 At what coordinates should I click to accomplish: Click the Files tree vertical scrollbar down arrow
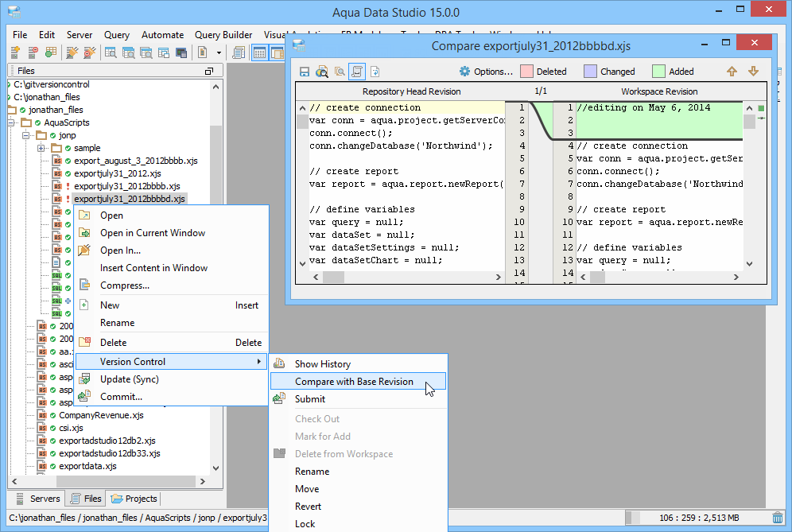click(216, 468)
